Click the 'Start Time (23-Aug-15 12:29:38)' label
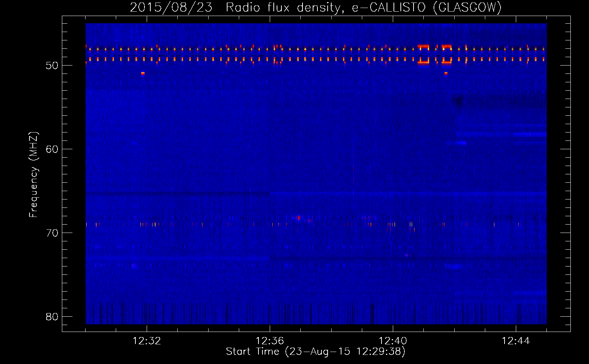This screenshot has height=364, width=589. click(316, 352)
